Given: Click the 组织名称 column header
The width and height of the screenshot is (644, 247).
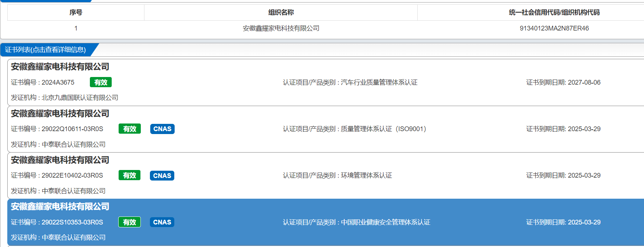Looking at the screenshot, I should coord(281,12).
